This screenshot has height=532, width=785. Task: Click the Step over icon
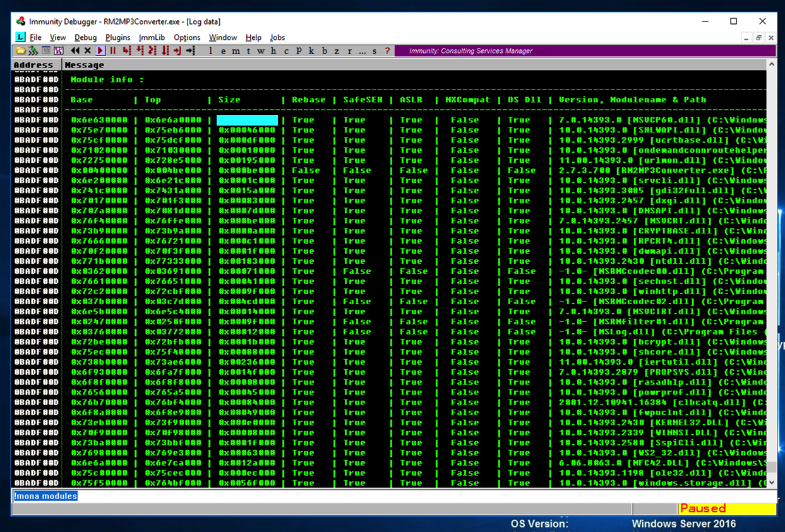pyautogui.click(x=140, y=50)
